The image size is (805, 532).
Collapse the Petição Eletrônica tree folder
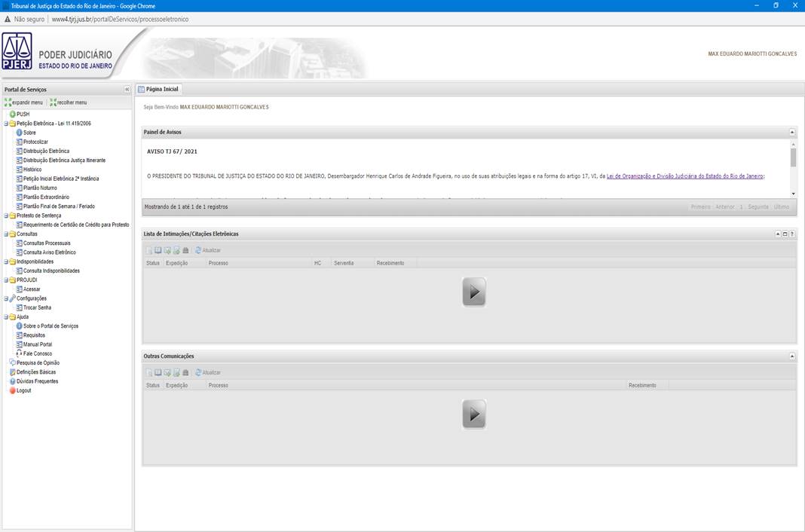pyautogui.click(x=6, y=124)
